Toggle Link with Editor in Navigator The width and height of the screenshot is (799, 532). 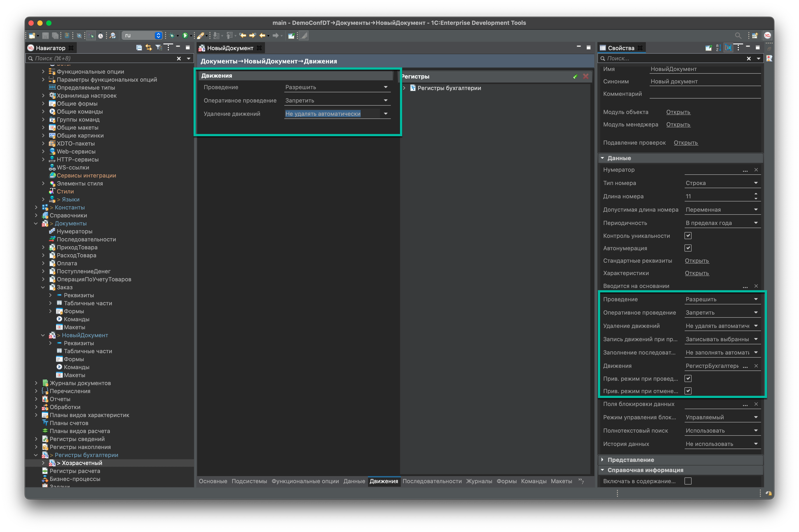coord(148,47)
